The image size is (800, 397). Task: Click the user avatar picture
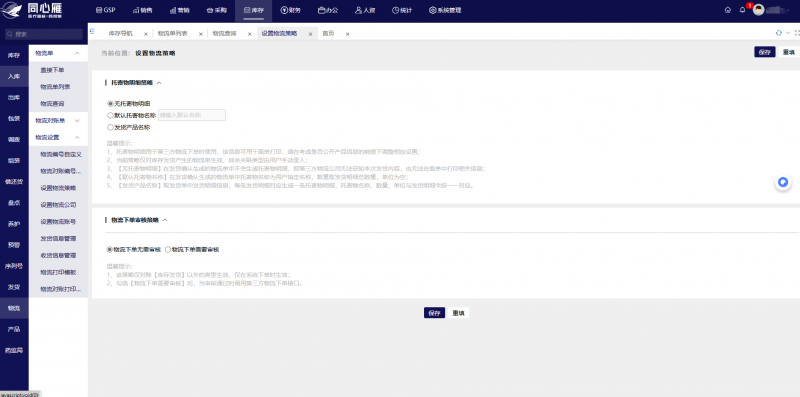(759, 10)
